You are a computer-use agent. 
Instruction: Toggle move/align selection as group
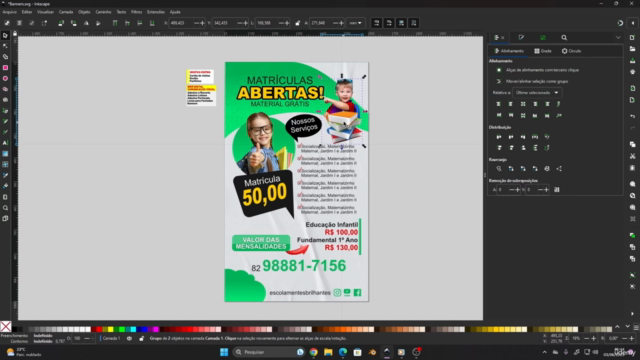pos(499,81)
